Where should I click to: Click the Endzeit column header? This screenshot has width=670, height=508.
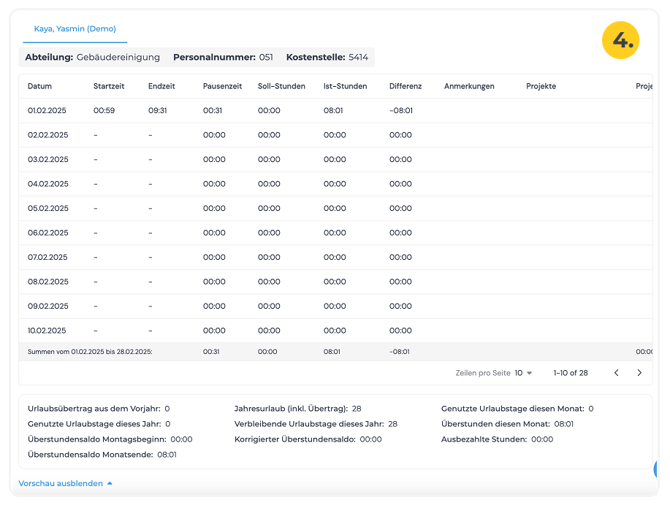point(162,86)
